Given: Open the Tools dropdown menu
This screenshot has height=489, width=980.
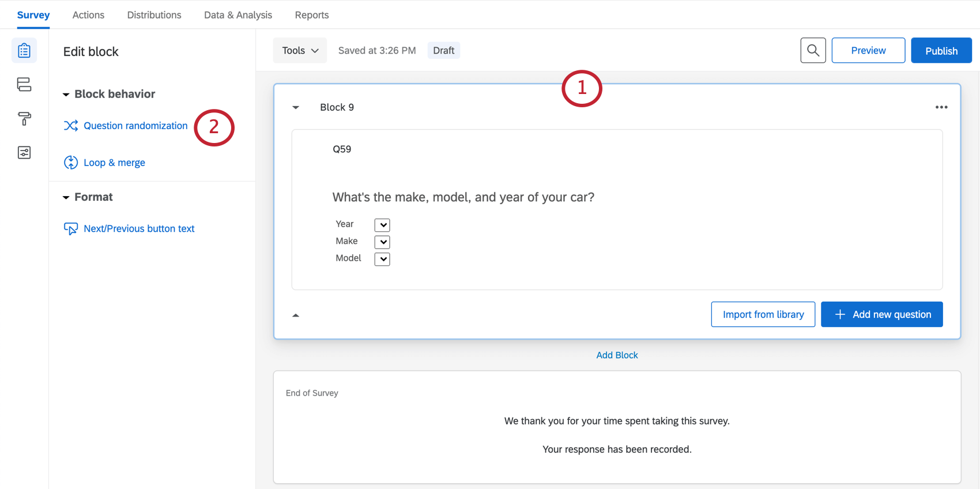Looking at the screenshot, I should [x=300, y=51].
